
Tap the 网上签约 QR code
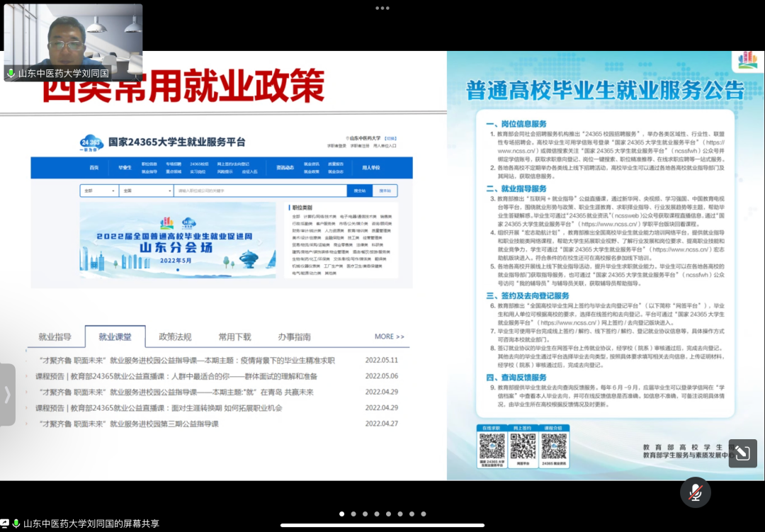523,446
